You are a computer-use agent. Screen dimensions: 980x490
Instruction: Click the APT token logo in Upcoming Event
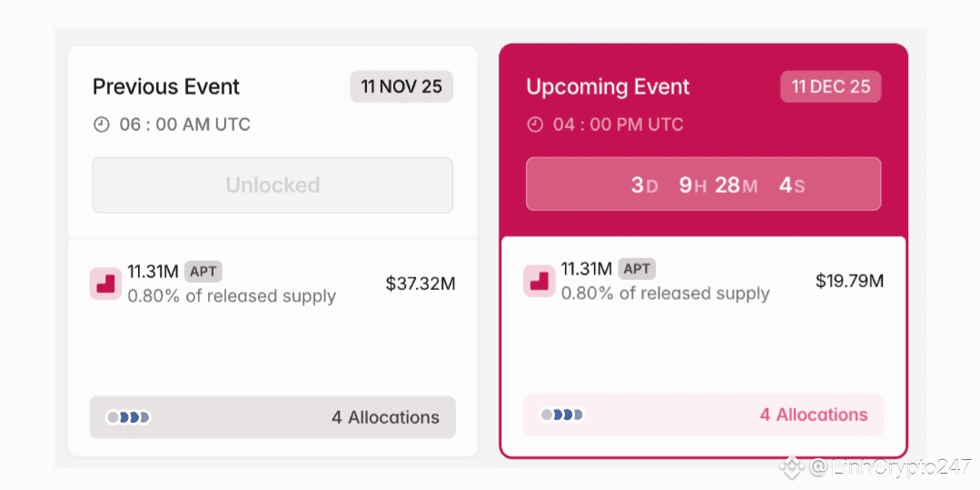(x=539, y=281)
